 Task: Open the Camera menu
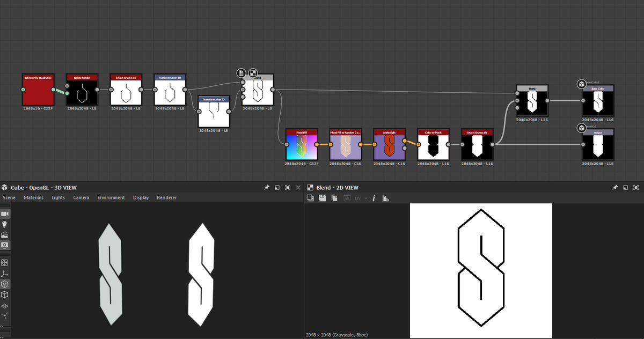tap(81, 198)
